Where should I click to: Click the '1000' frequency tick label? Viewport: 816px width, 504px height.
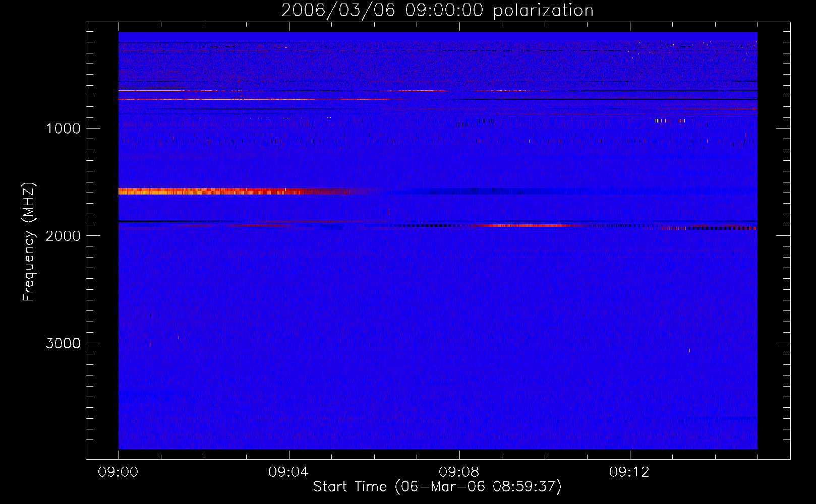click(x=63, y=129)
